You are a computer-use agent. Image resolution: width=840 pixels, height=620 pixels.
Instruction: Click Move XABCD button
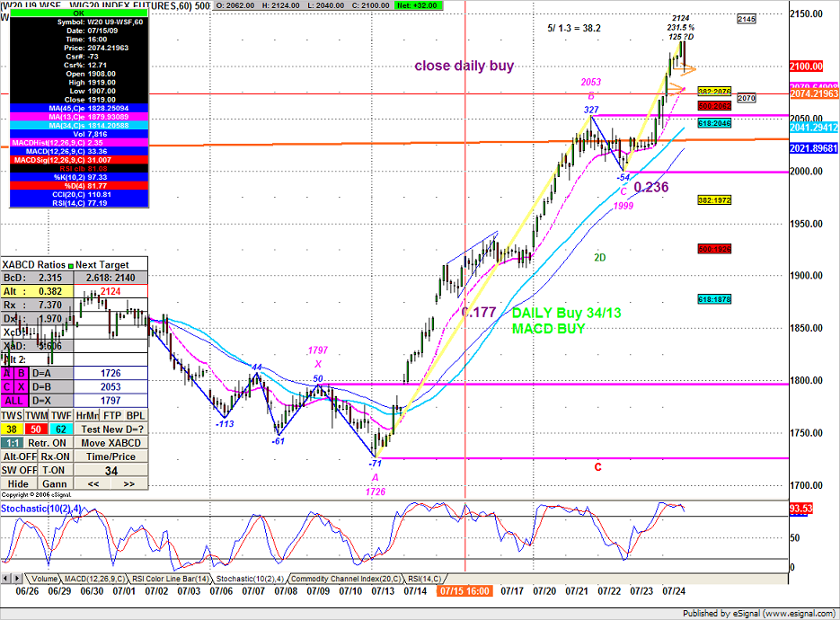[111, 443]
